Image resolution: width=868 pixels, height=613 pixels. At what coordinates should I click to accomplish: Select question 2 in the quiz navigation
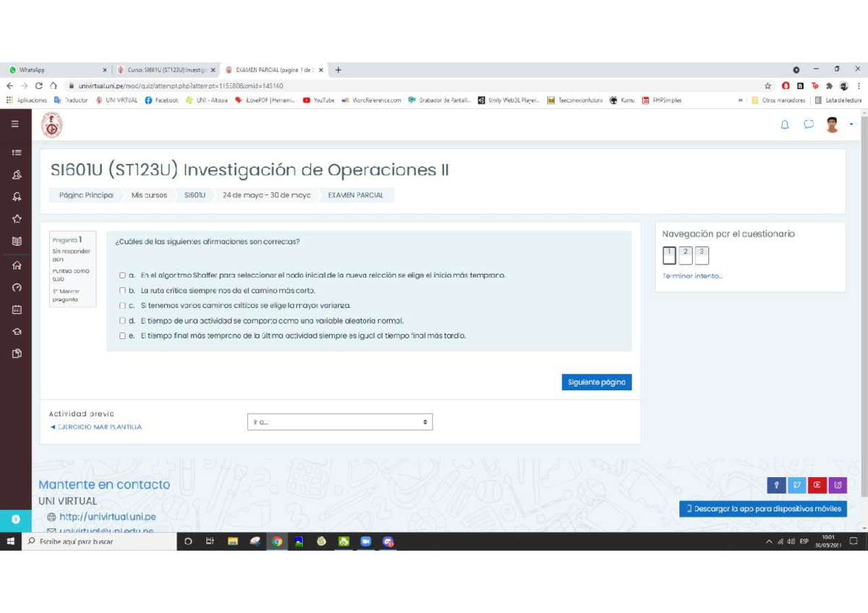click(x=685, y=254)
